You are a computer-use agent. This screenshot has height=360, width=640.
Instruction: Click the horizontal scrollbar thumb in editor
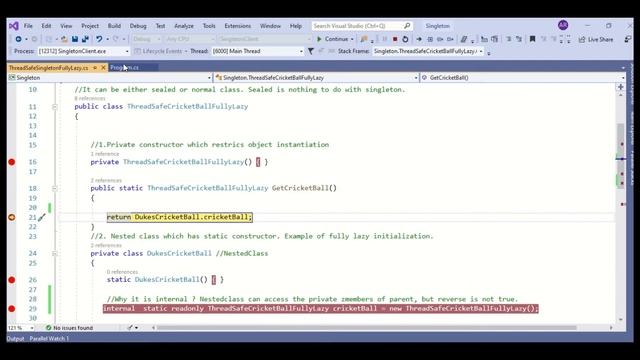[367, 327]
